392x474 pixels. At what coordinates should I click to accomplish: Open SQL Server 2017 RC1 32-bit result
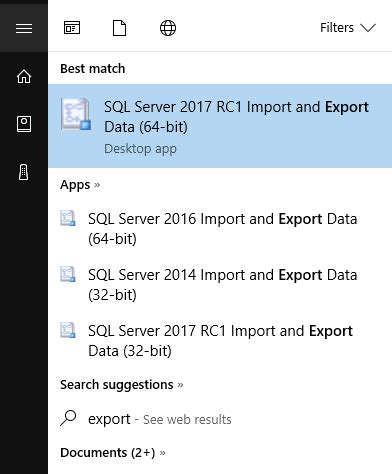(x=220, y=341)
